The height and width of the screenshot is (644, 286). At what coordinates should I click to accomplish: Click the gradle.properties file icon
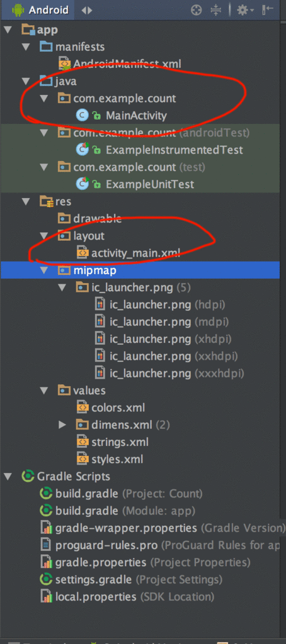[46, 562]
